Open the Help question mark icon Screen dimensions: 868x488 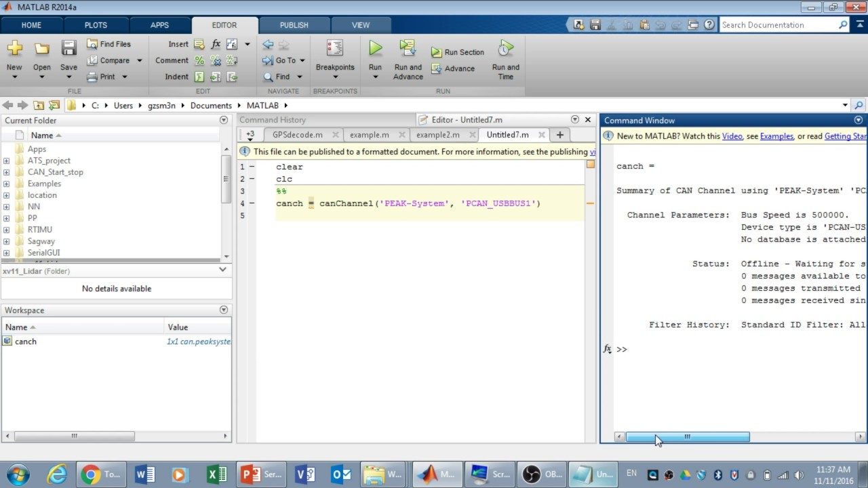pyautogui.click(x=709, y=24)
